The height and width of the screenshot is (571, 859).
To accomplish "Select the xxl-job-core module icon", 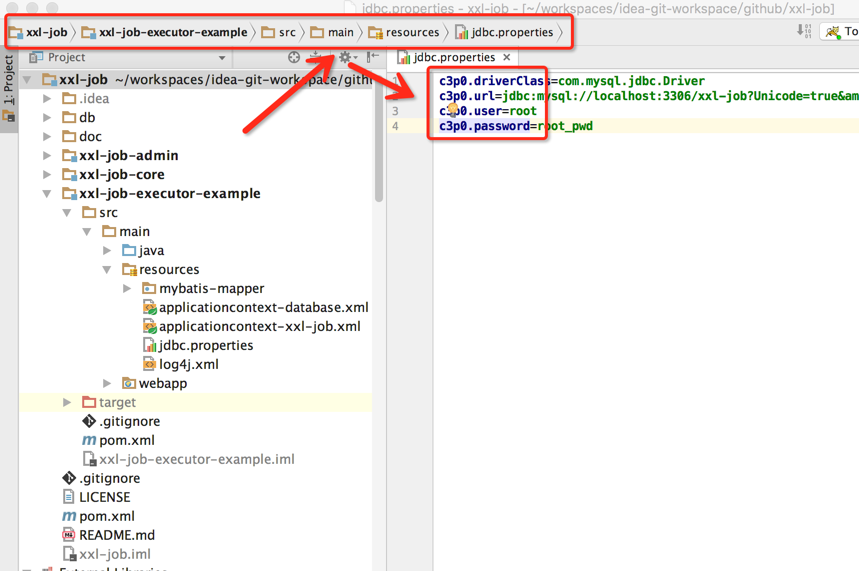I will [70, 174].
